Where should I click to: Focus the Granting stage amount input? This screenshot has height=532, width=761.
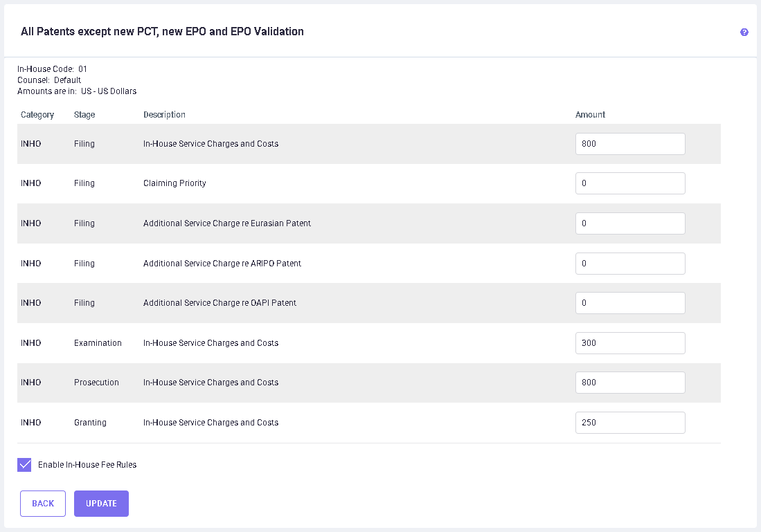tap(629, 423)
